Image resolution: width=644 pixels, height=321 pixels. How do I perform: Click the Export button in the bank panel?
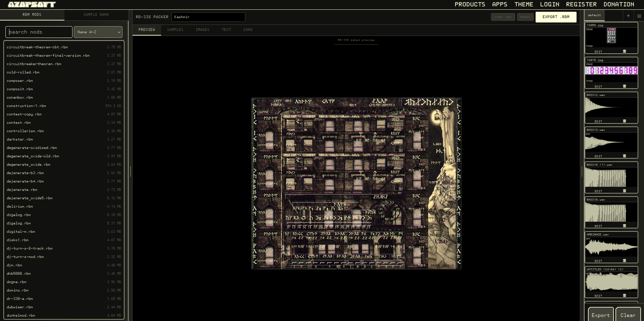(601, 315)
